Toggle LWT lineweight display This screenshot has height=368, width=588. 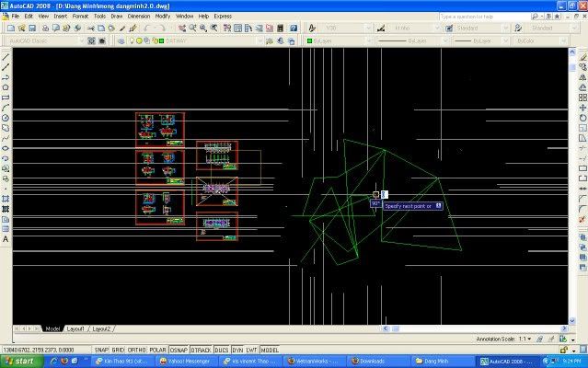[251, 350]
